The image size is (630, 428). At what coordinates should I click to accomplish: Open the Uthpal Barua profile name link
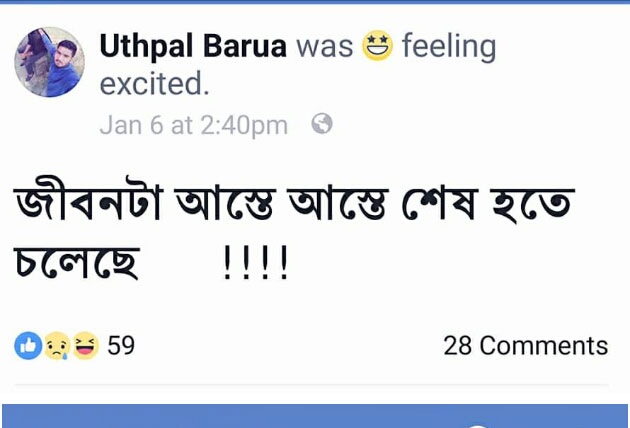pos(193,46)
